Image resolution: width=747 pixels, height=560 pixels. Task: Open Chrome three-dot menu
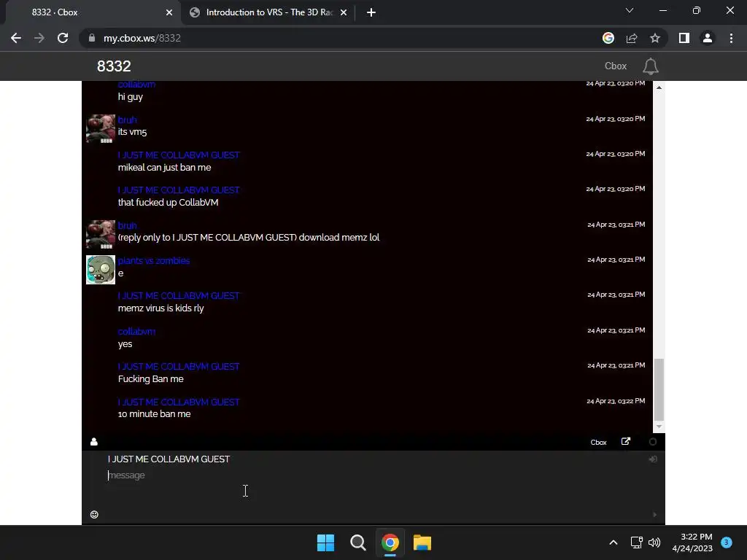(x=731, y=38)
